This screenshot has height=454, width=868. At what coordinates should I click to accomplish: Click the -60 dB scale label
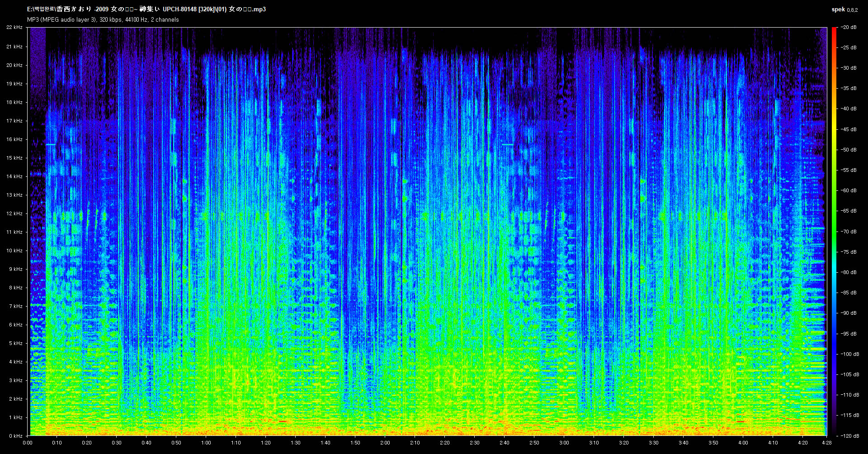[849, 190]
